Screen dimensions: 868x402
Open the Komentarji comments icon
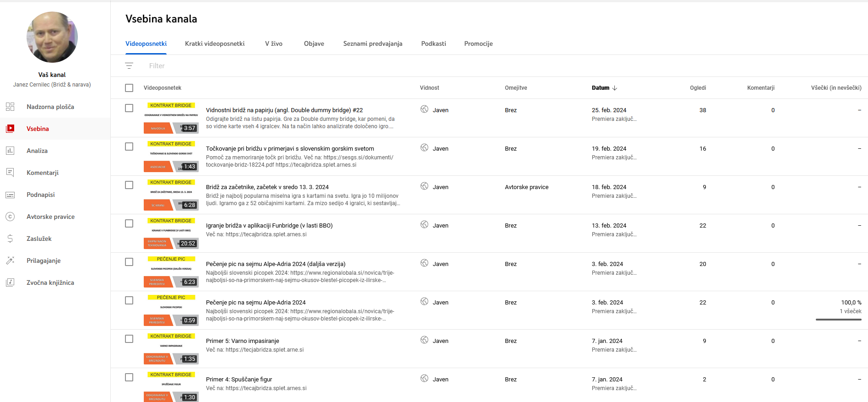click(x=10, y=173)
